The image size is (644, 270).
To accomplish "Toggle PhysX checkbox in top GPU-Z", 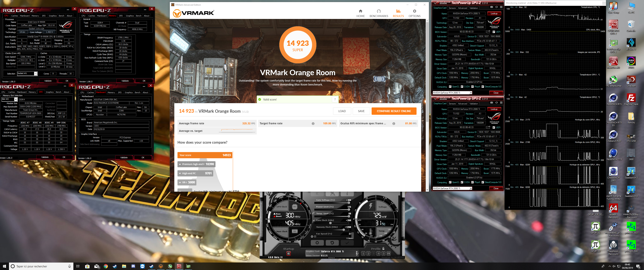I will coord(473,87).
